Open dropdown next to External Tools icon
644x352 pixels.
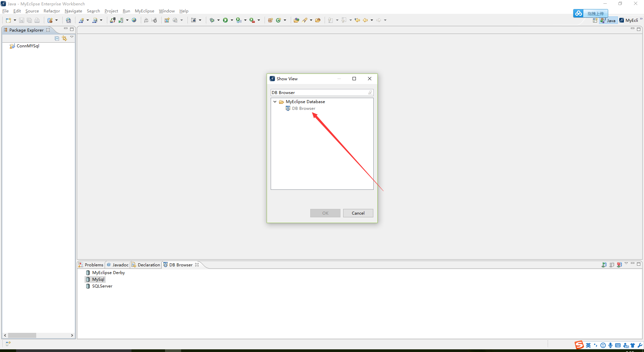click(259, 20)
